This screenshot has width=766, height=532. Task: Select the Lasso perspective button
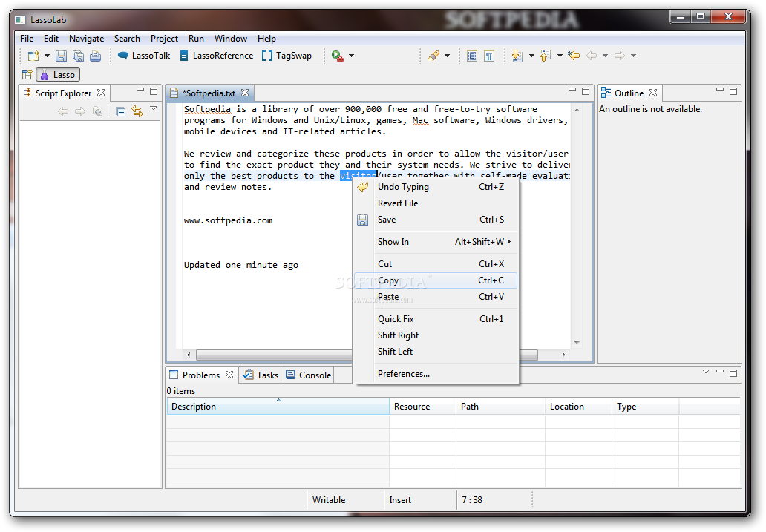[58, 75]
